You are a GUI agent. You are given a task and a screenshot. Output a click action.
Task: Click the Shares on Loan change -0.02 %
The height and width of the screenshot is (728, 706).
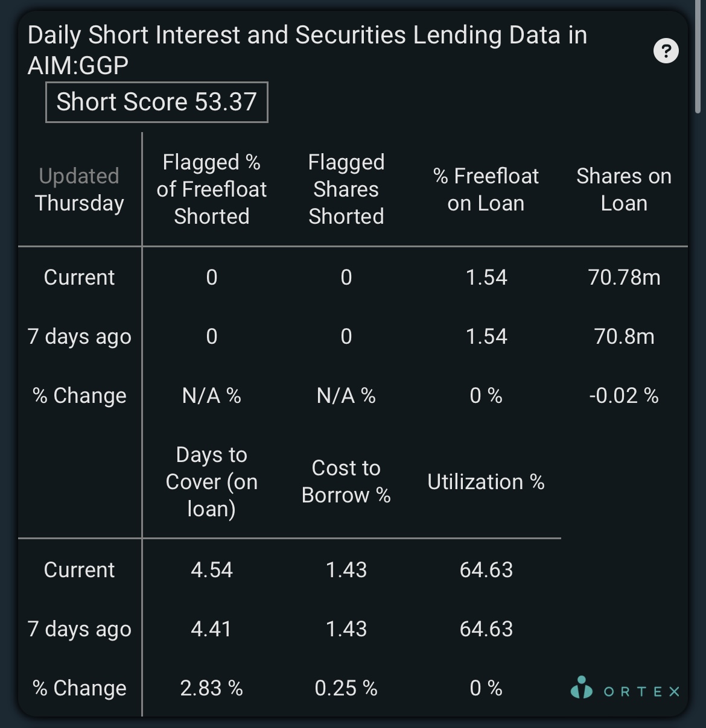(x=624, y=396)
